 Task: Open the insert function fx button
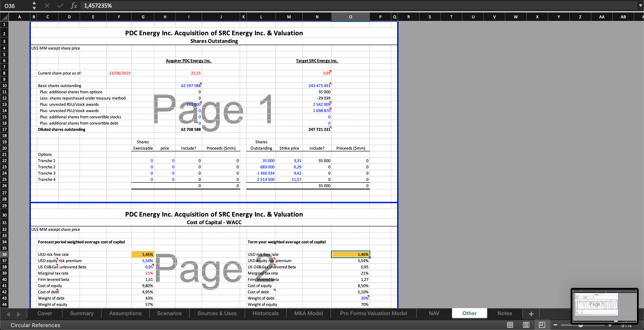[74, 6]
